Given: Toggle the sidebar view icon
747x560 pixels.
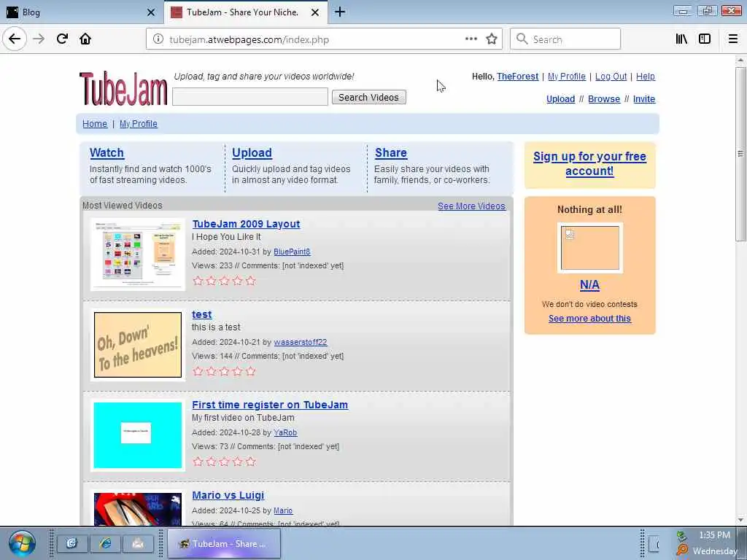Looking at the screenshot, I should 705,39.
